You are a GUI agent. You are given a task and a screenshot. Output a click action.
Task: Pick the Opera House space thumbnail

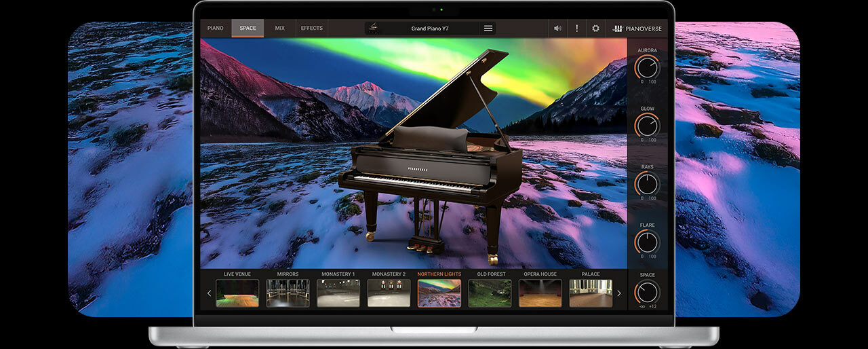pos(540,293)
